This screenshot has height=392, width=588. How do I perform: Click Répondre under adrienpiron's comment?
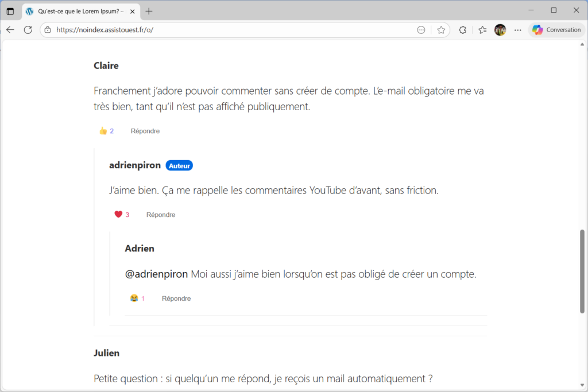pos(161,215)
